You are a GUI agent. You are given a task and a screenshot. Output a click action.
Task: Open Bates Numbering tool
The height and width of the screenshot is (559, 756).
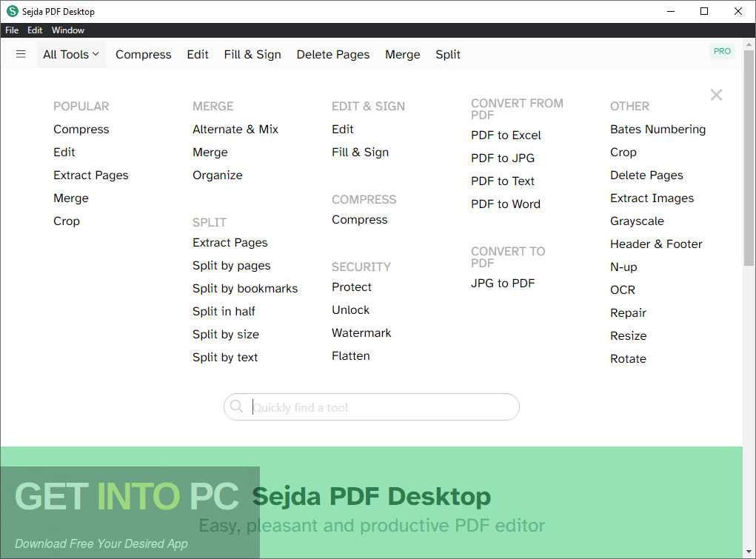pos(658,130)
